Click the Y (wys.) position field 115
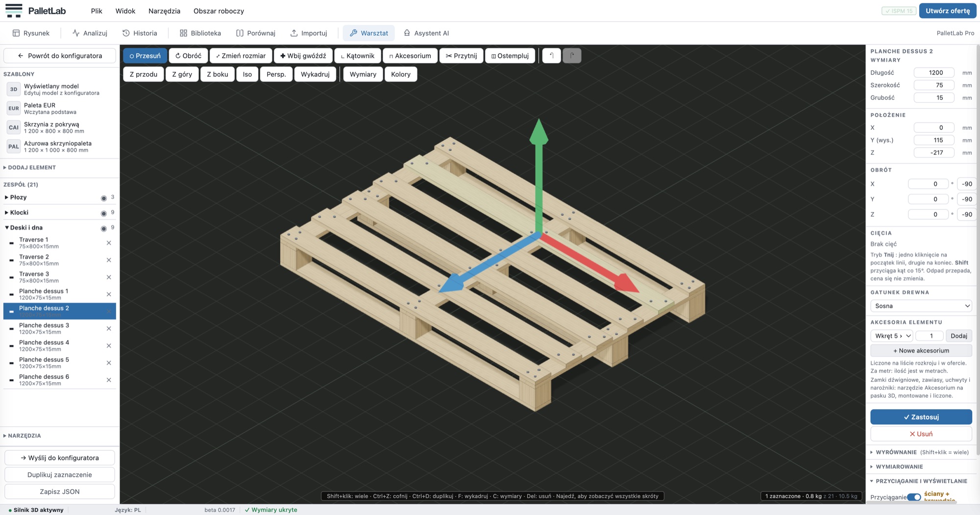This screenshot has width=980, height=515. (x=934, y=140)
